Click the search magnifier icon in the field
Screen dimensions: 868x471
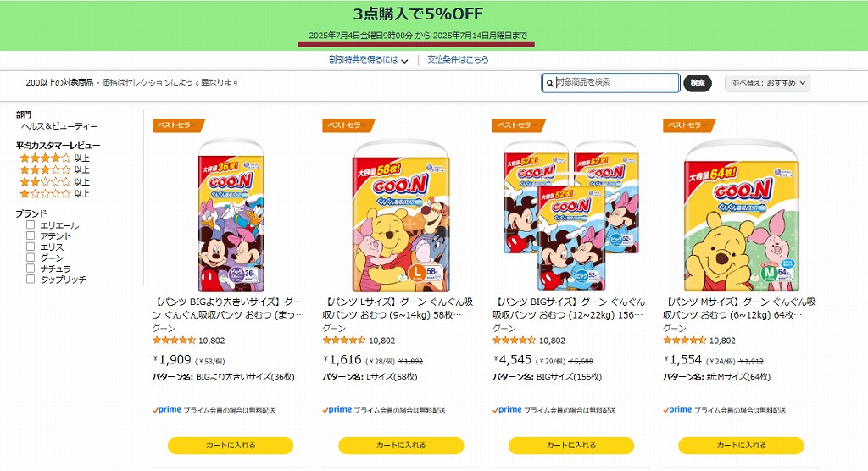tap(549, 83)
